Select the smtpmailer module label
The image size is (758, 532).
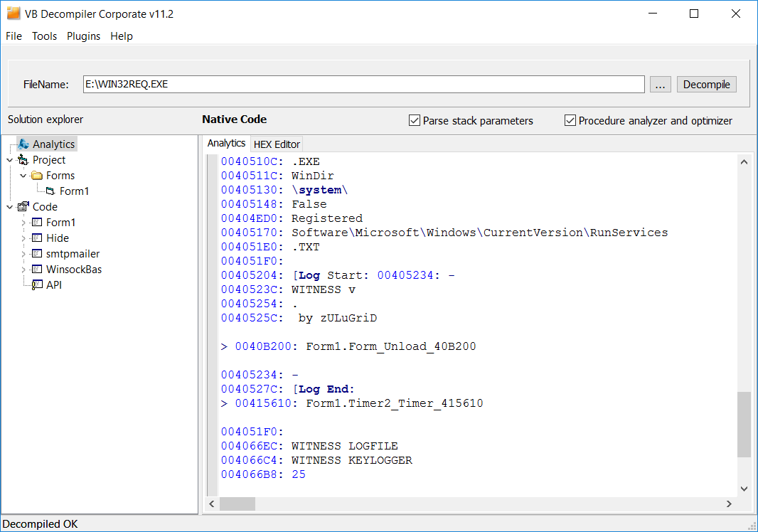pyautogui.click(x=73, y=253)
